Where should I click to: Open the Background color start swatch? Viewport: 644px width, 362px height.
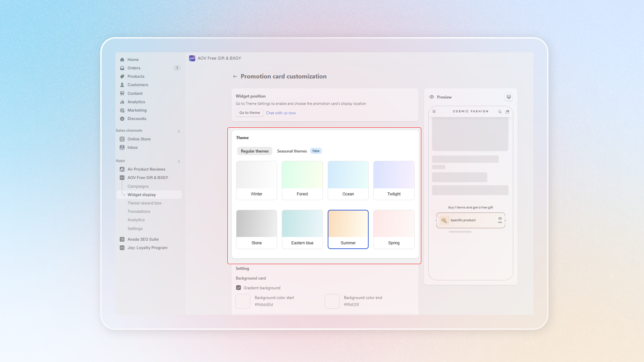(x=243, y=301)
